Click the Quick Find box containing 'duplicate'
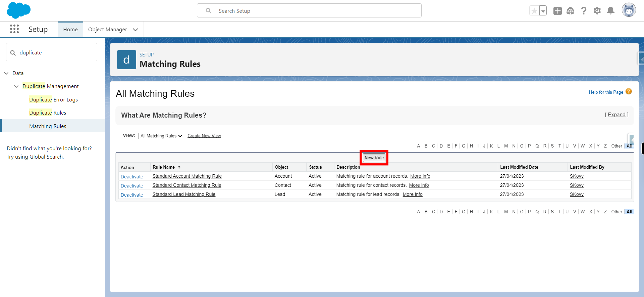The width and height of the screenshot is (644, 297). [52, 52]
